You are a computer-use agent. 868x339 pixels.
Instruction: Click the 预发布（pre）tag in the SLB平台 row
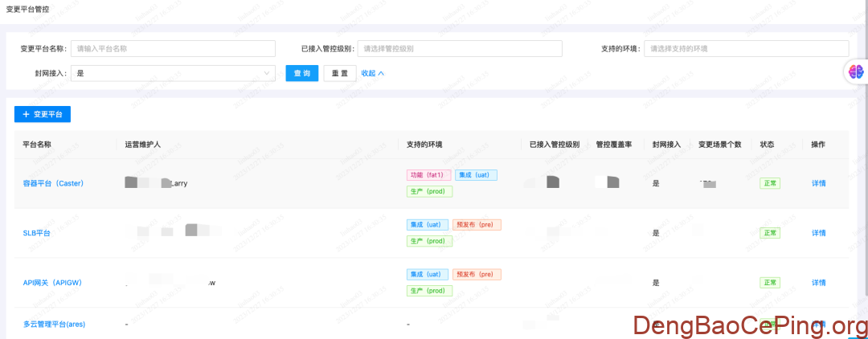coord(477,224)
